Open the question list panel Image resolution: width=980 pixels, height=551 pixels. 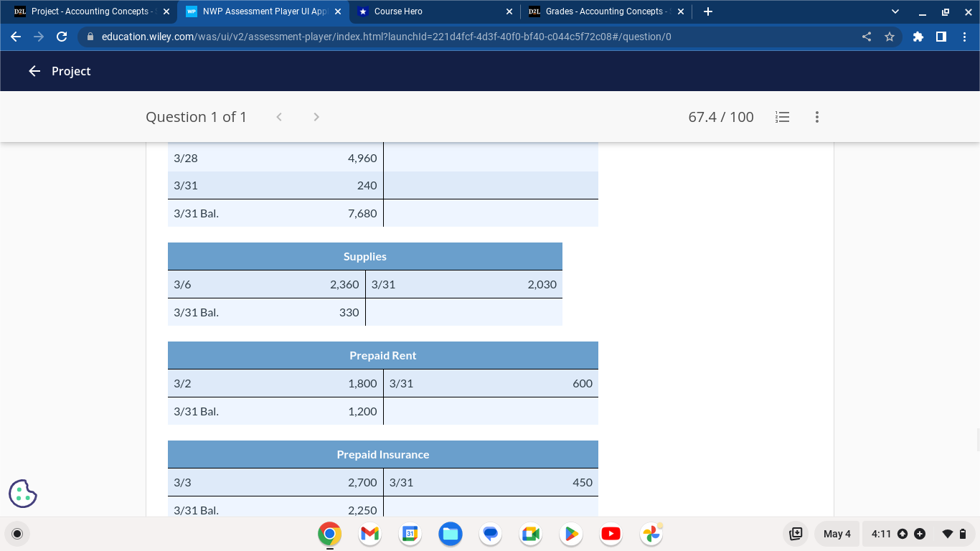[x=782, y=116]
